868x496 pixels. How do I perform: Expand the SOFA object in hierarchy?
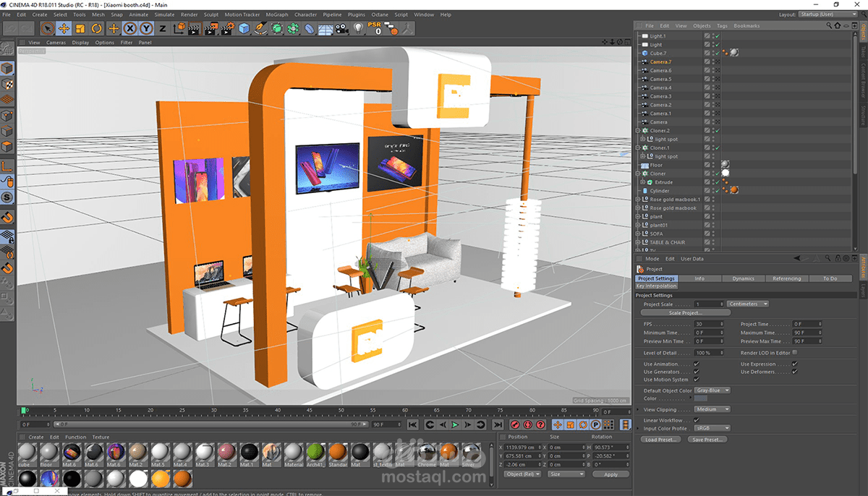click(637, 234)
